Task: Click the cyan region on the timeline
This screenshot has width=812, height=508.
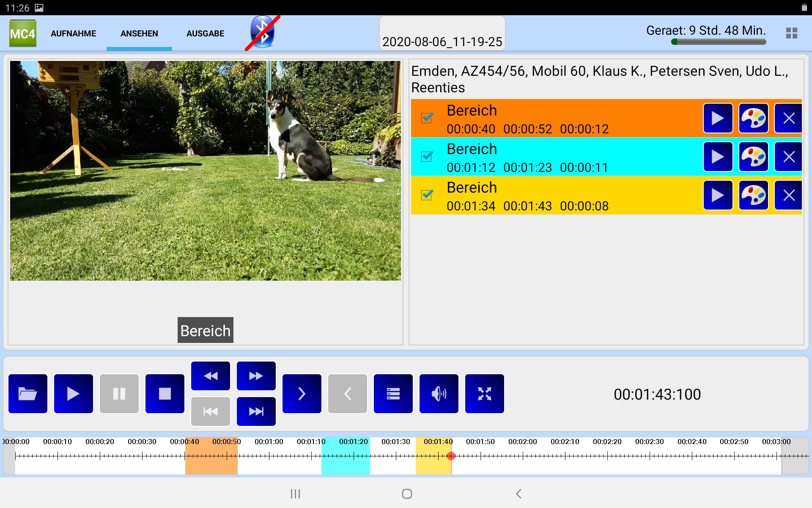Action: [x=346, y=456]
